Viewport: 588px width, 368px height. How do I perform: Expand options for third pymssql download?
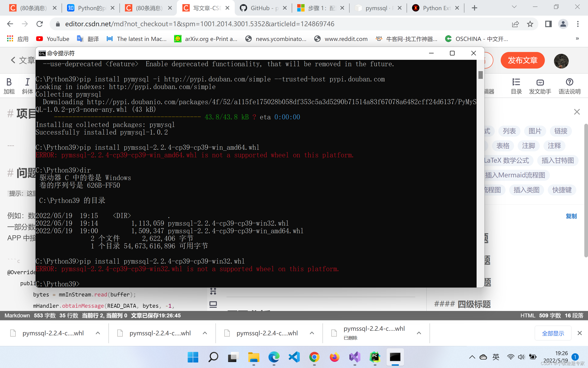click(312, 333)
